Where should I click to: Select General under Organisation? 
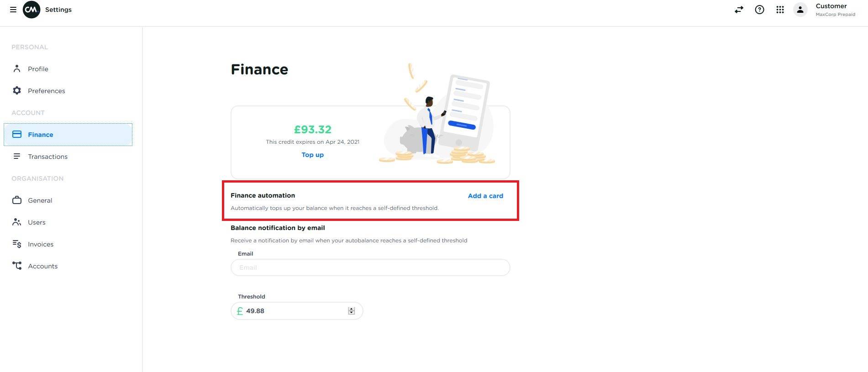click(40, 200)
